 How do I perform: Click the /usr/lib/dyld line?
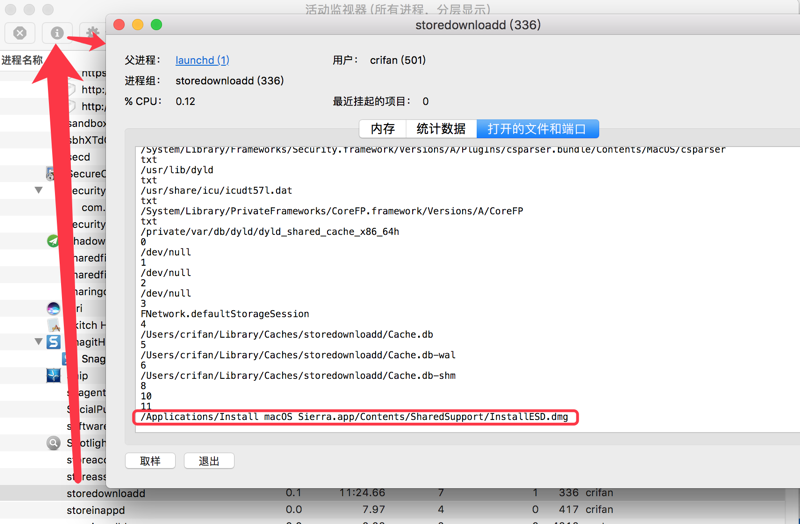coord(177,170)
